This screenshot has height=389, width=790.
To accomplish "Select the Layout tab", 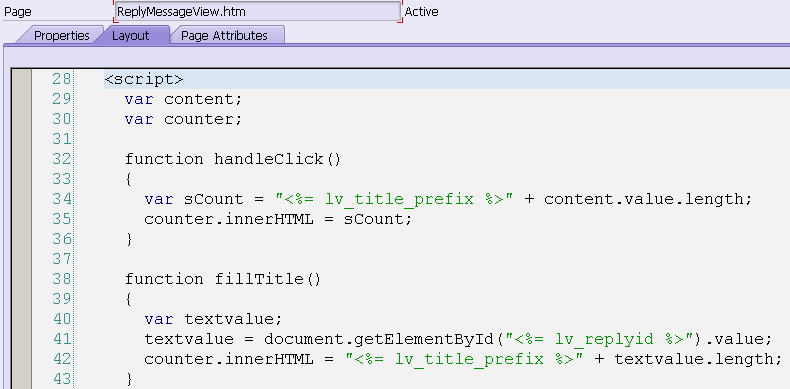I will coord(130,36).
